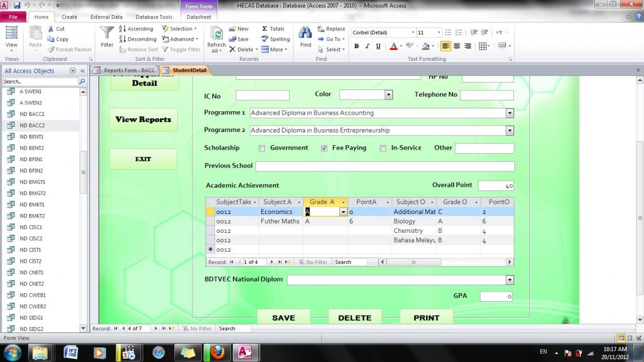
Task: Apply Bold formatting
Action: (x=357, y=46)
